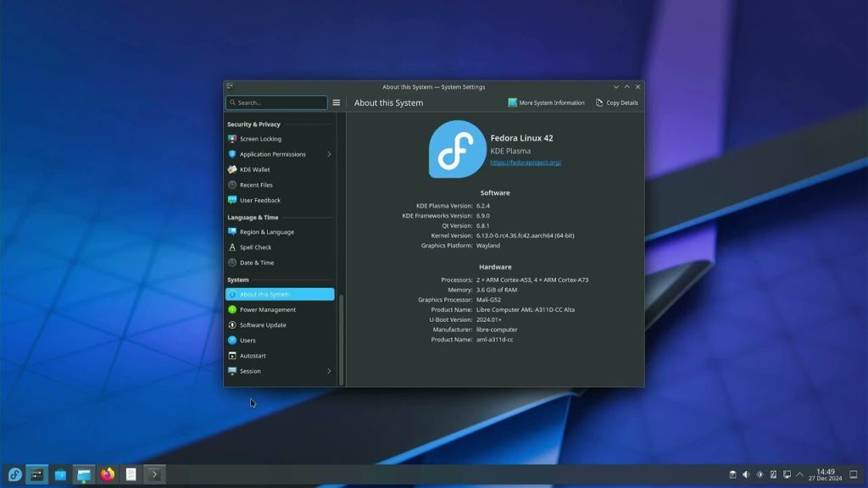Image resolution: width=868 pixels, height=488 pixels.
Task: Click the Show Desktop panel button
Action: coord(854,474)
